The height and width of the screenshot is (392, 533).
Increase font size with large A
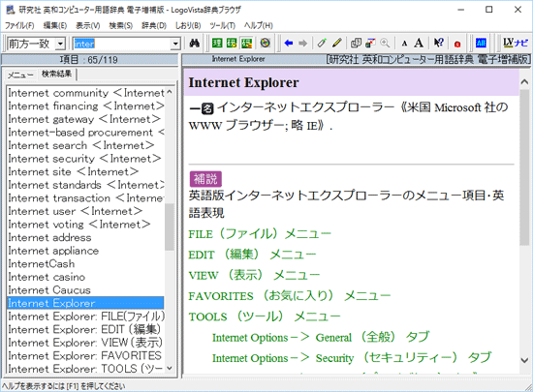click(419, 44)
